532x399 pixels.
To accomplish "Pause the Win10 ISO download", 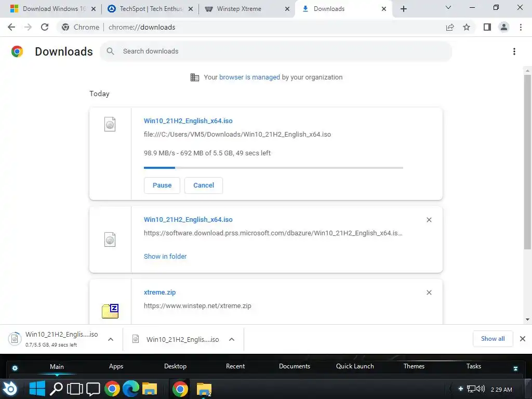I will [x=162, y=185].
